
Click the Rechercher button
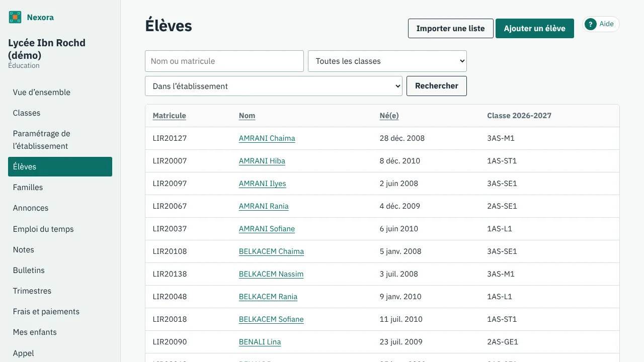(437, 86)
